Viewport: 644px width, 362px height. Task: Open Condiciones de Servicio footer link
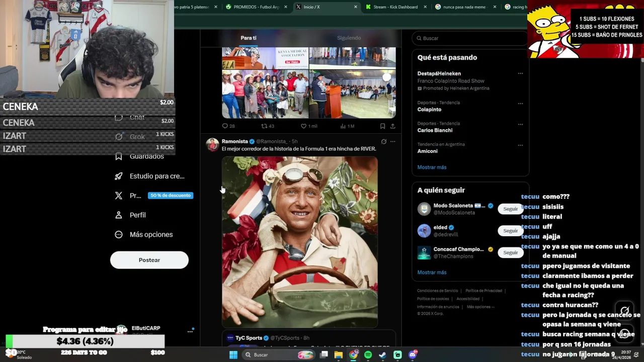pos(437,291)
